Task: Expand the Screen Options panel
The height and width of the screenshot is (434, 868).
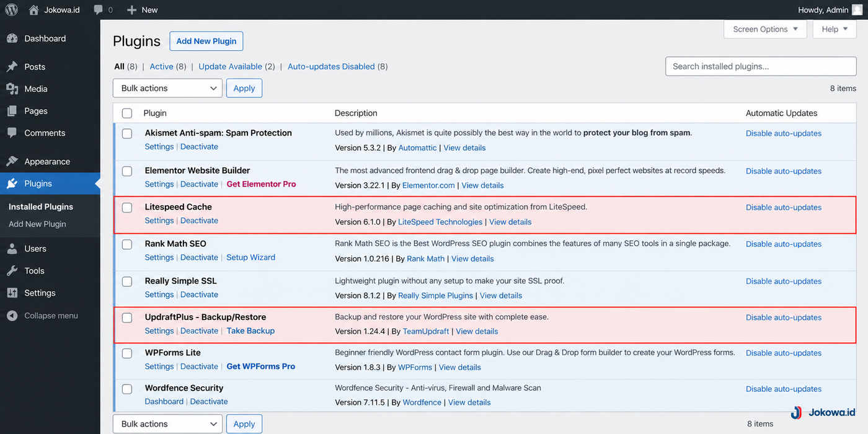Action: click(x=765, y=29)
